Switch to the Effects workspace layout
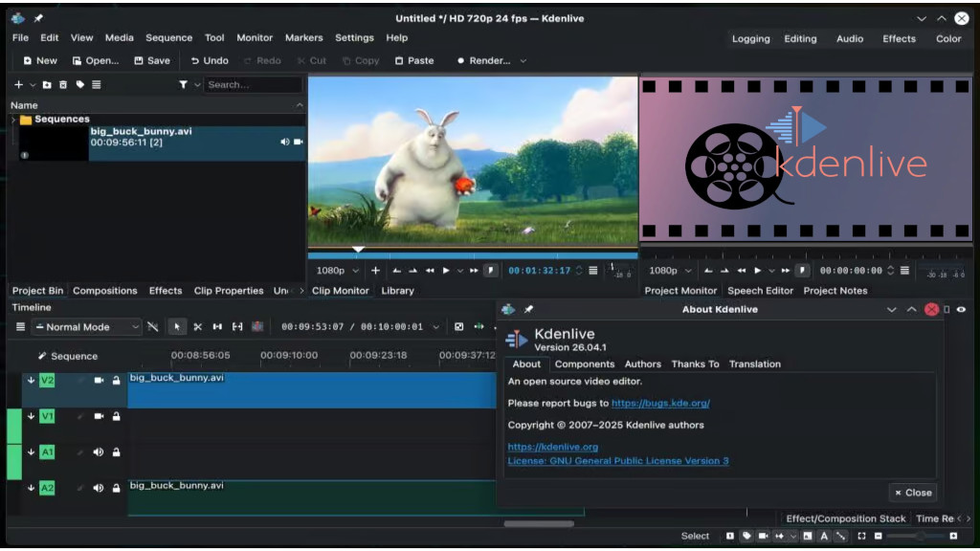 coord(899,38)
